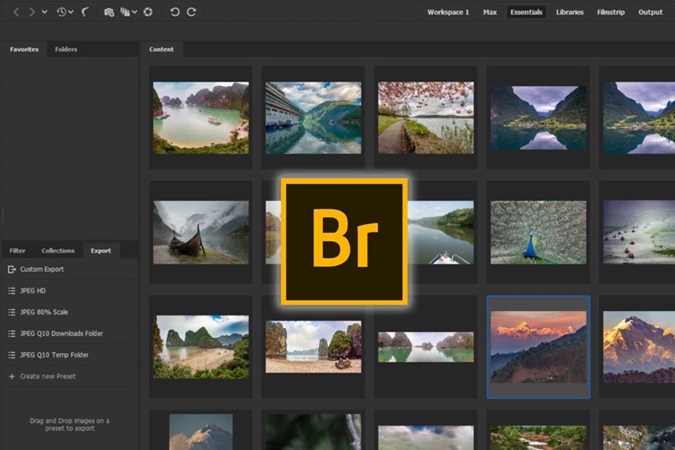Open the Filter tab

tap(17, 250)
